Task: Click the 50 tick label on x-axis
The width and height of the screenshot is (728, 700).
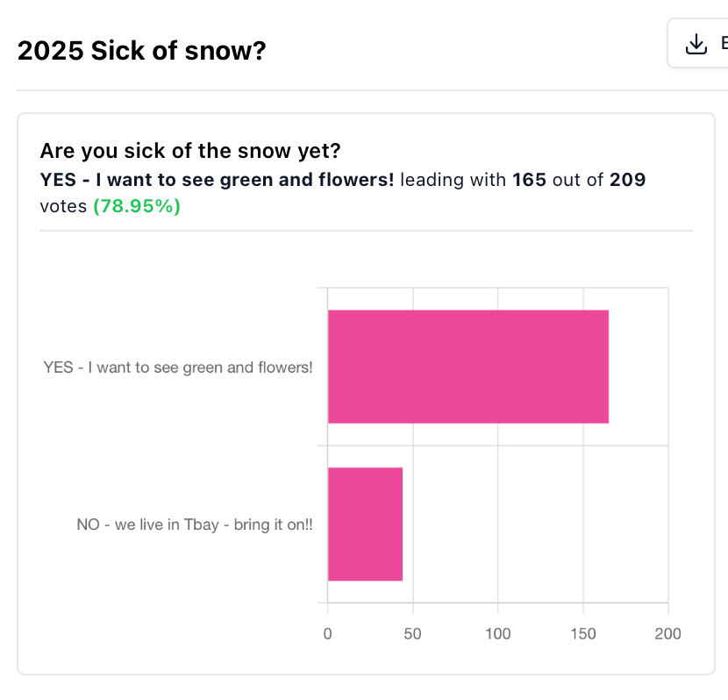Action: [412, 633]
